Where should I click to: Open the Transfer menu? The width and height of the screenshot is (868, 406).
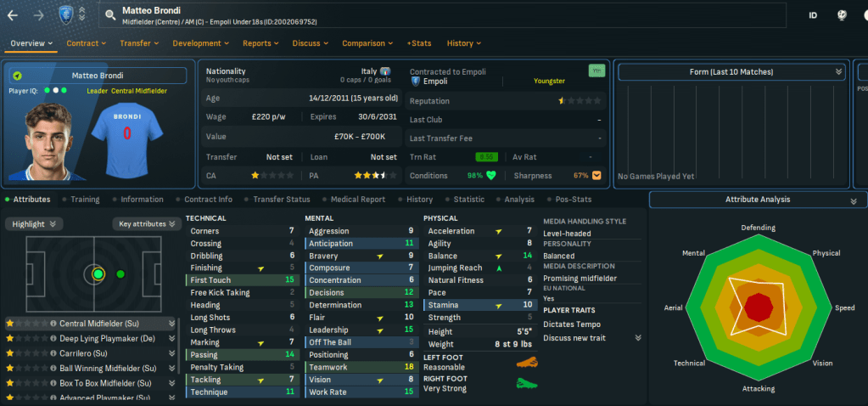(x=140, y=43)
